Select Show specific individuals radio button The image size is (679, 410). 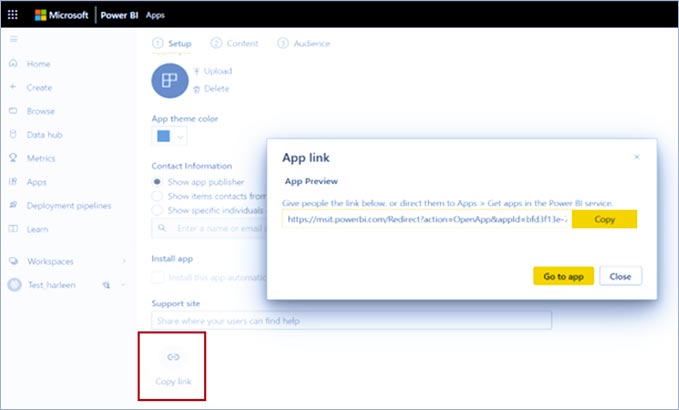pos(157,210)
